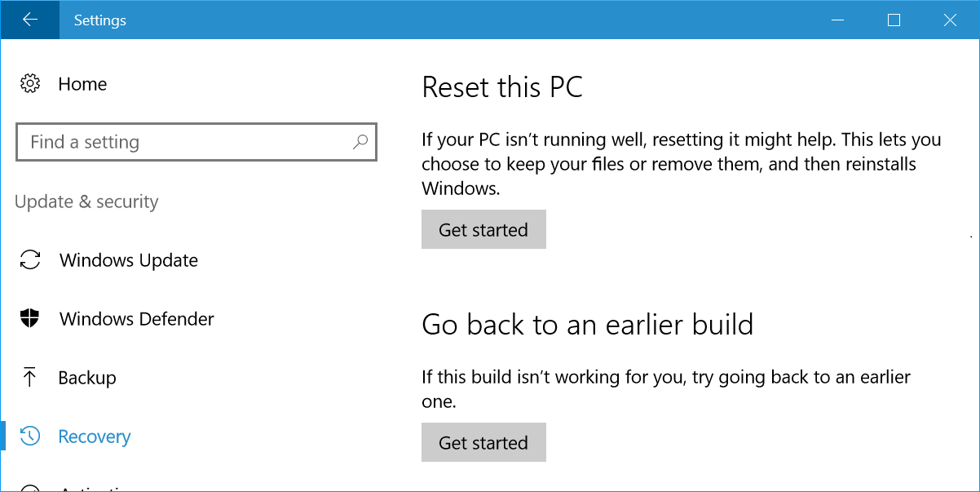The image size is (980, 492).
Task: Click the Windows Defender shield icon
Action: point(31,319)
